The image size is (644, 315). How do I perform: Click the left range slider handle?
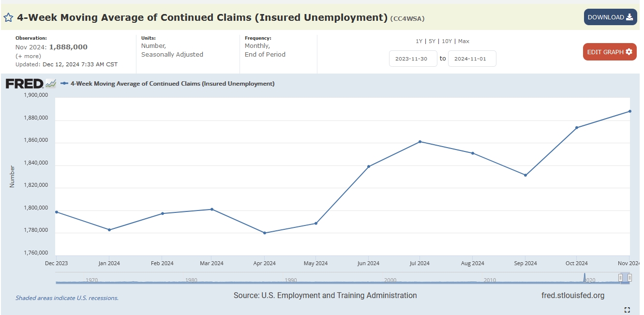click(620, 277)
